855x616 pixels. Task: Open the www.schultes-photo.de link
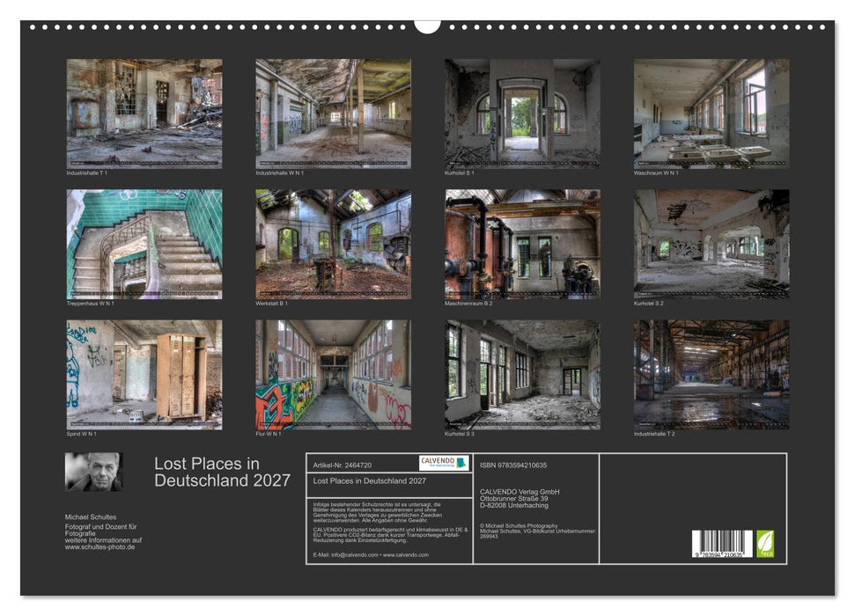coord(100,546)
